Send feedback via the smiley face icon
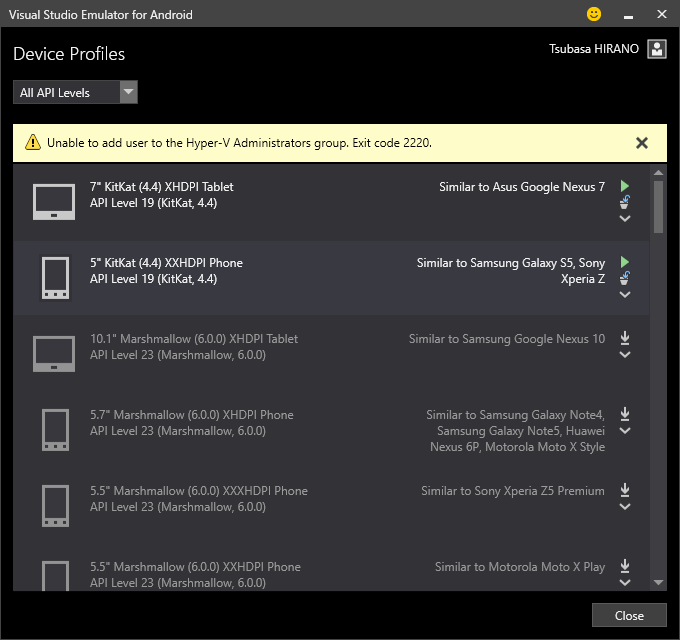 click(x=594, y=14)
